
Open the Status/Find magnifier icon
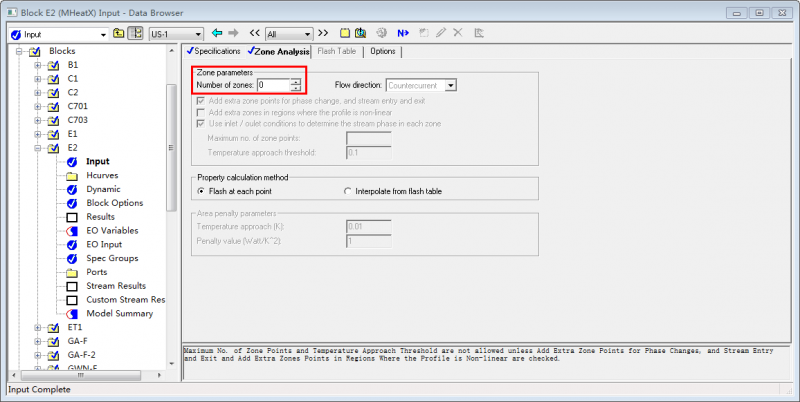[x=361, y=33]
